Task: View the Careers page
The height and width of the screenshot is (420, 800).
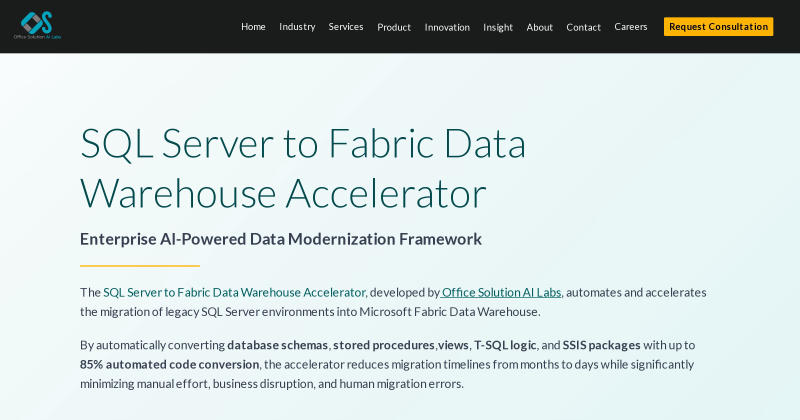Action: (x=631, y=27)
